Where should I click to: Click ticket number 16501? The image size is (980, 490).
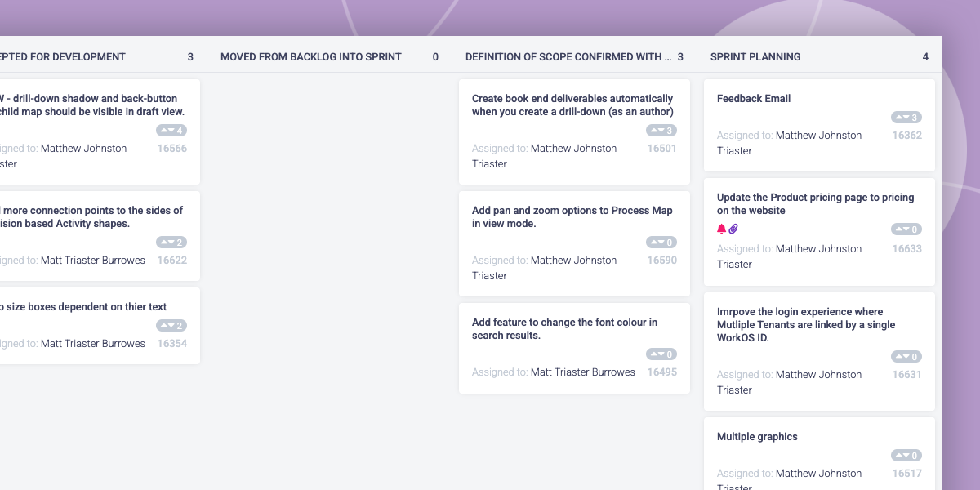(x=661, y=149)
